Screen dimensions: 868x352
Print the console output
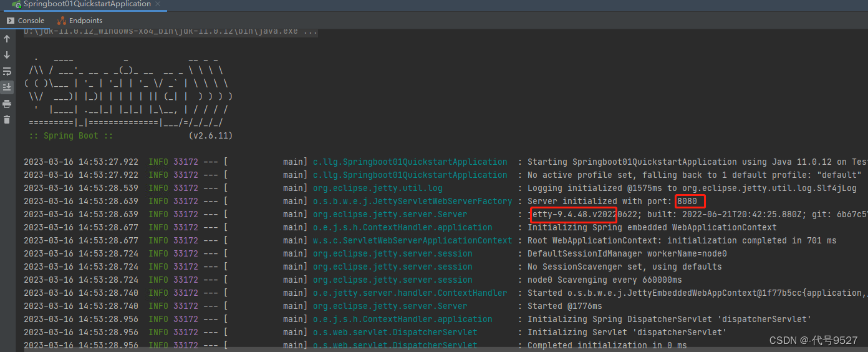[7, 104]
